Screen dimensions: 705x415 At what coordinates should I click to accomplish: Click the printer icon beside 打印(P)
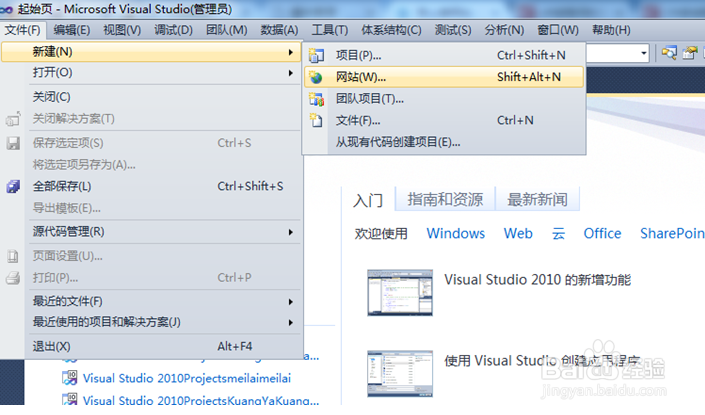(13, 278)
